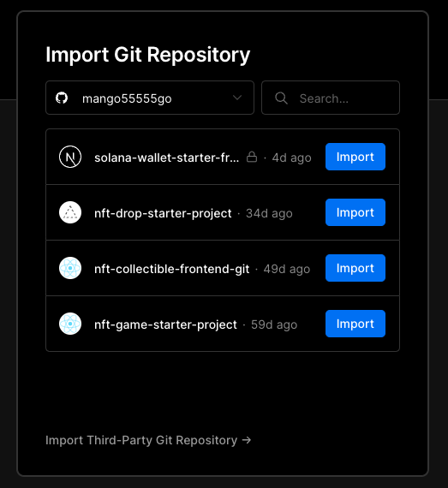Click the lock icon beside solana-wallet-starter repo

click(x=252, y=157)
